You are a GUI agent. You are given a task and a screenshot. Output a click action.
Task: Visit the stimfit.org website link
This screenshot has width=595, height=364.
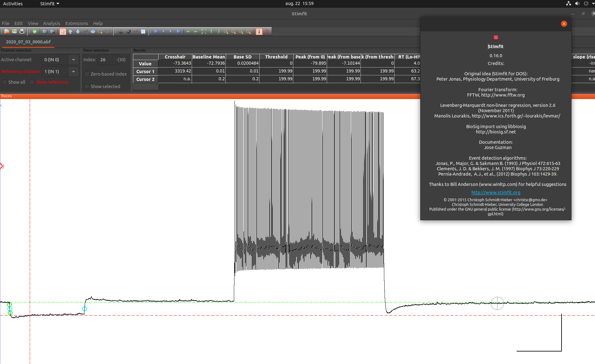click(496, 192)
